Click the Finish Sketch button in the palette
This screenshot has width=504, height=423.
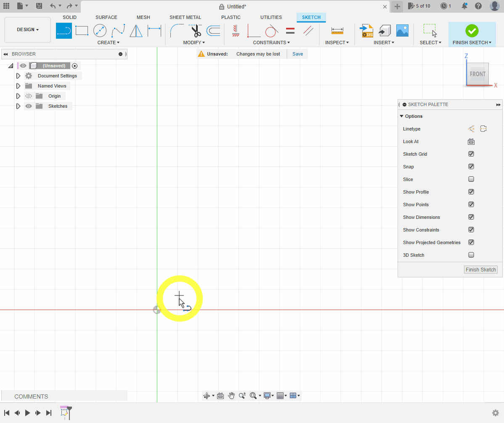tap(481, 270)
